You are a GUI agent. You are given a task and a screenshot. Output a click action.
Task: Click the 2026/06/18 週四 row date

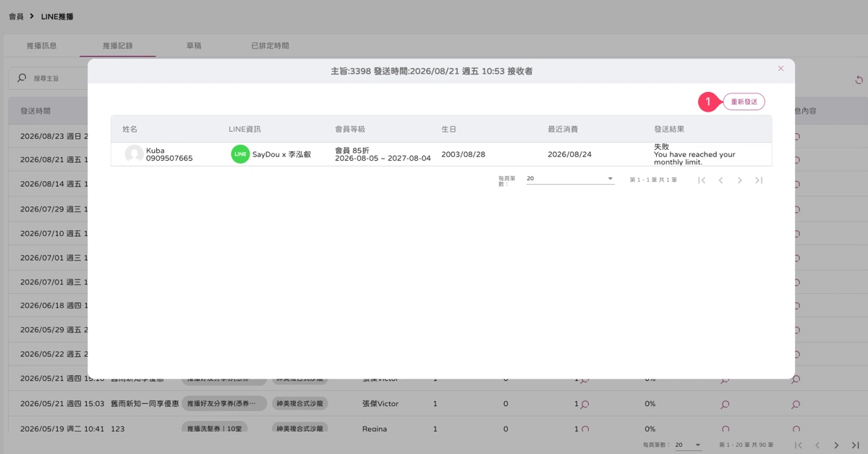[x=54, y=306]
